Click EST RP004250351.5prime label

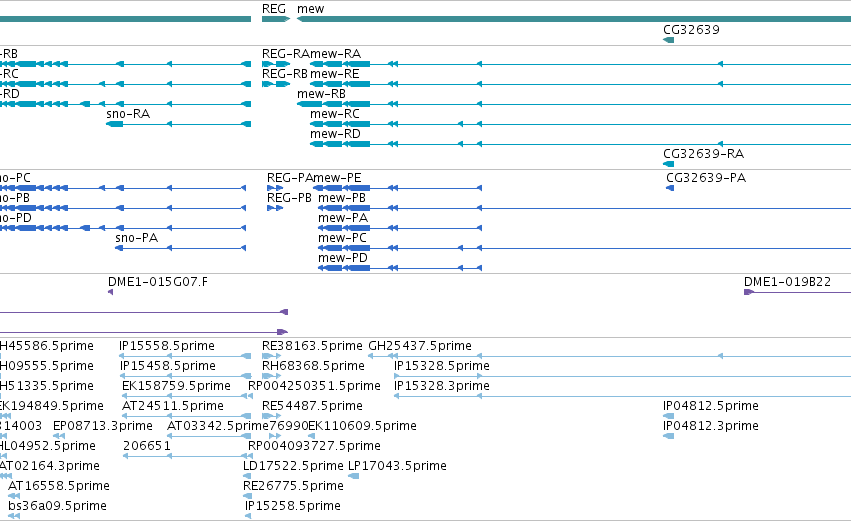point(314,386)
